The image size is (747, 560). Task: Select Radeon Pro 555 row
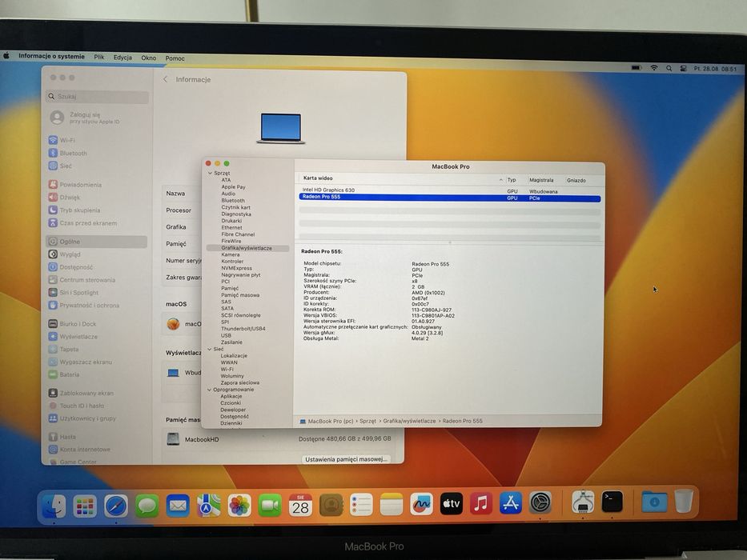click(x=450, y=198)
